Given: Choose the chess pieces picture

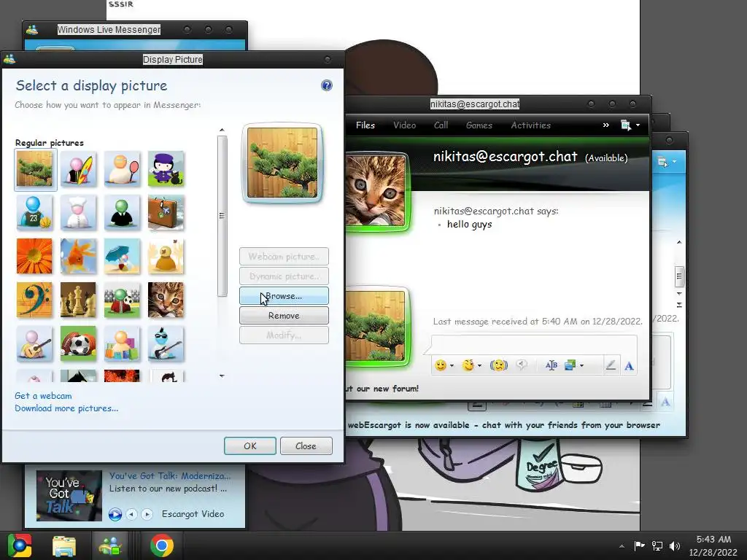Looking at the screenshot, I should pos(78,300).
